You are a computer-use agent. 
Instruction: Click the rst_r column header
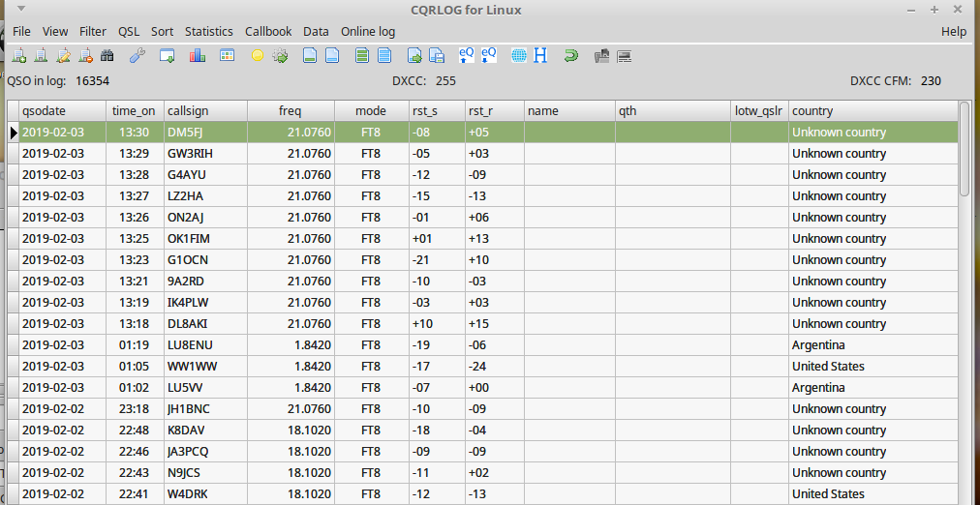pos(495,111)
